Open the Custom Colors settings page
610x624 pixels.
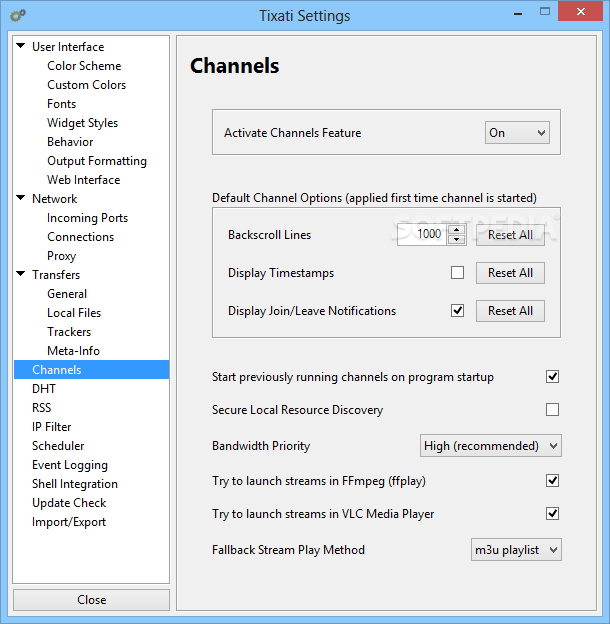86,85
